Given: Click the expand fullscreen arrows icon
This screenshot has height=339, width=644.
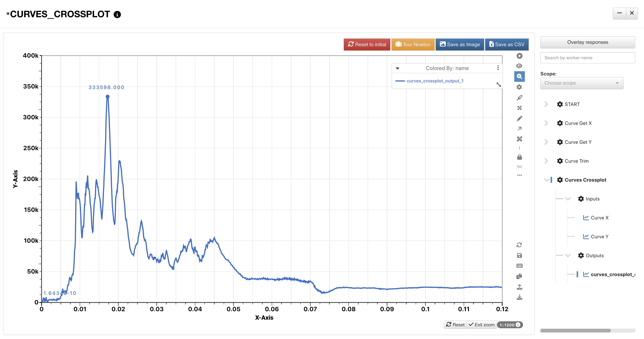Looking at the screenshot, I should pyautogui.click(x=519, y=108).
